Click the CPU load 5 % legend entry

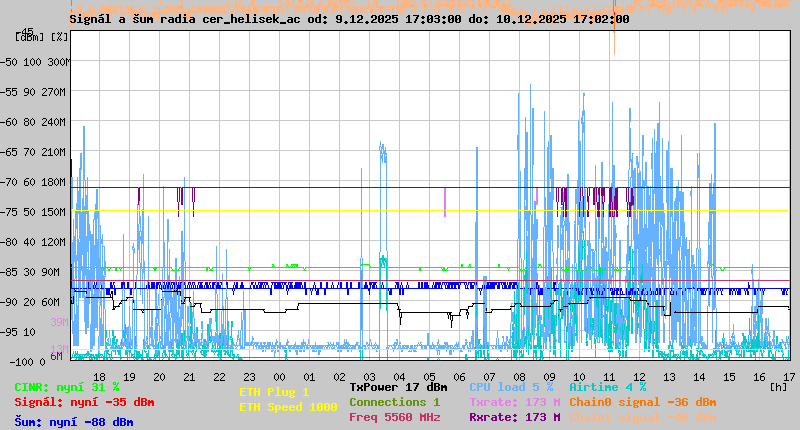[x=511, y=387]
